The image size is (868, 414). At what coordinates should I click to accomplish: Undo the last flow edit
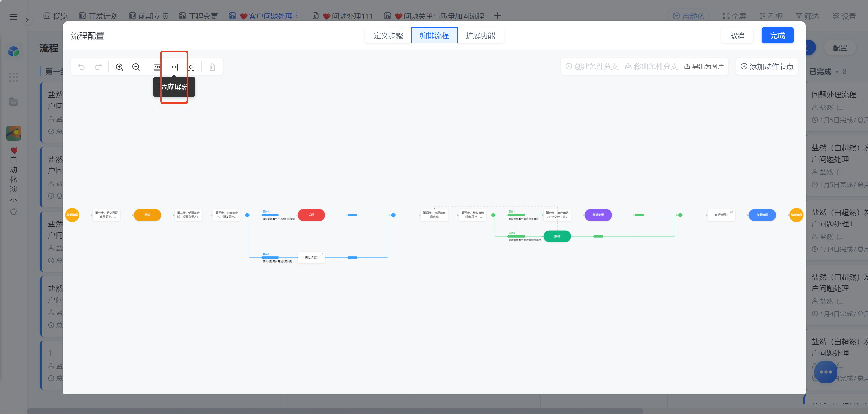[81, 67]
